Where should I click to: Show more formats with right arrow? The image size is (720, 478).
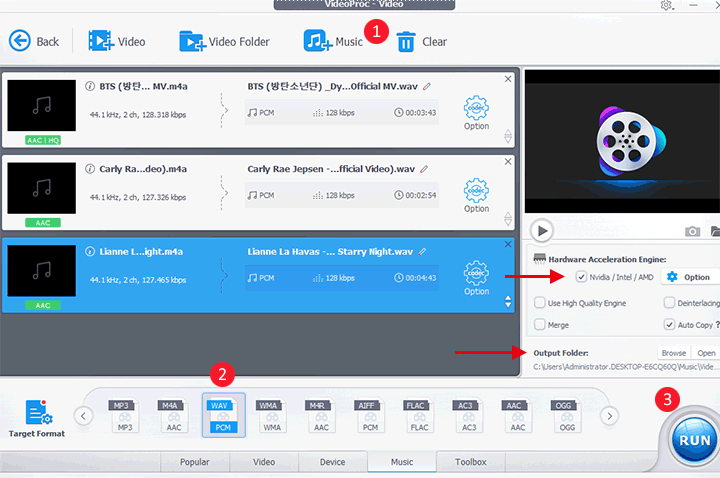[609, 416]
